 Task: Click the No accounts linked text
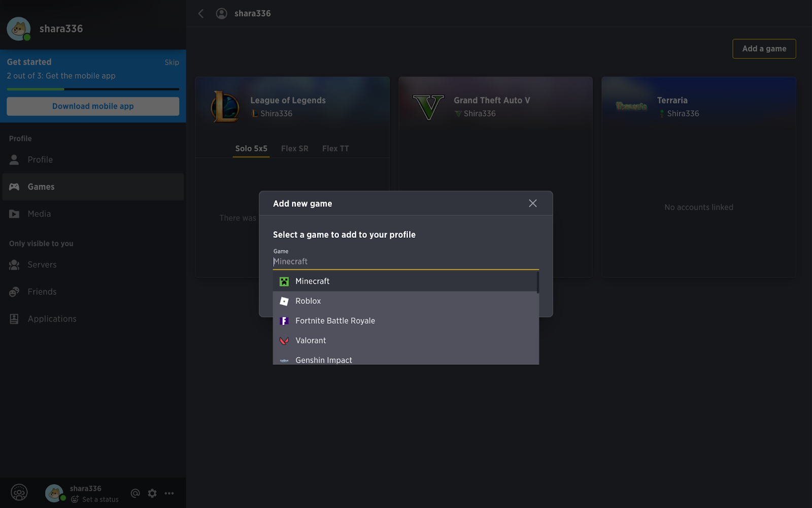pyautogui.click(x=699, y=207)
